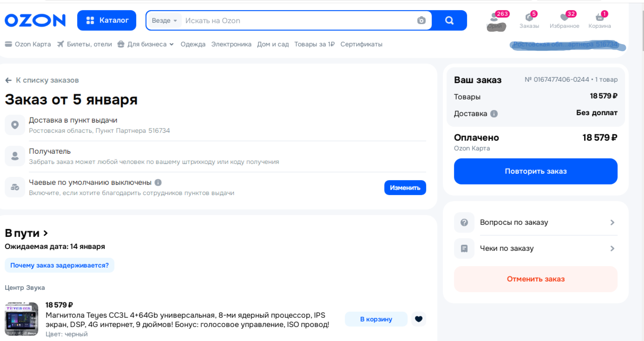
Task: Show delivery info icon next to Доставка
Action: pos(494,114)
